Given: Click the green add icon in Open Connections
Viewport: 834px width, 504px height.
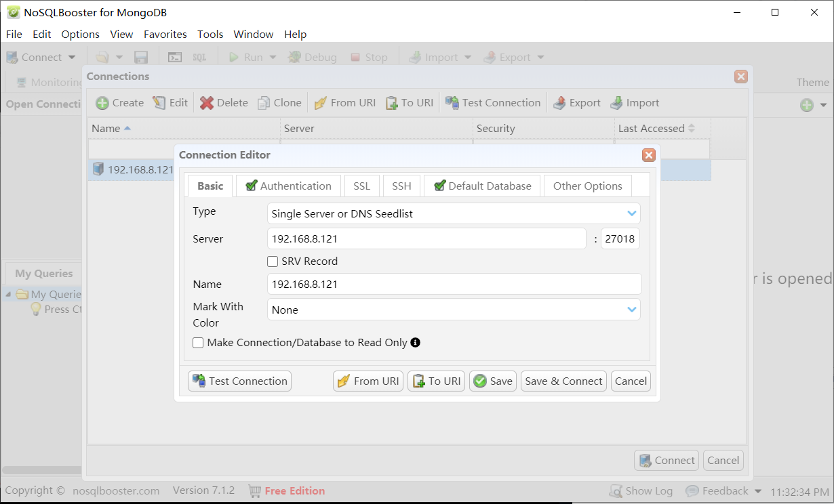Looking at the screenshot, I should pos(806,105).
